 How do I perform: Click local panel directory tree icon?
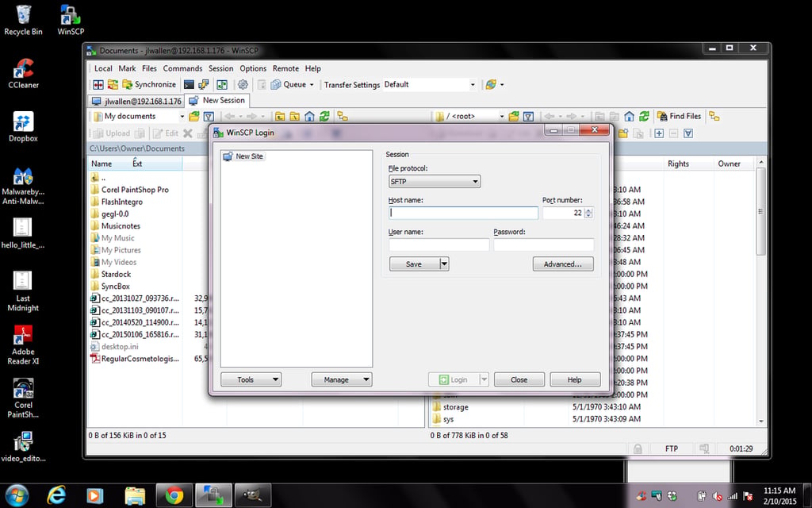[343, 116]
